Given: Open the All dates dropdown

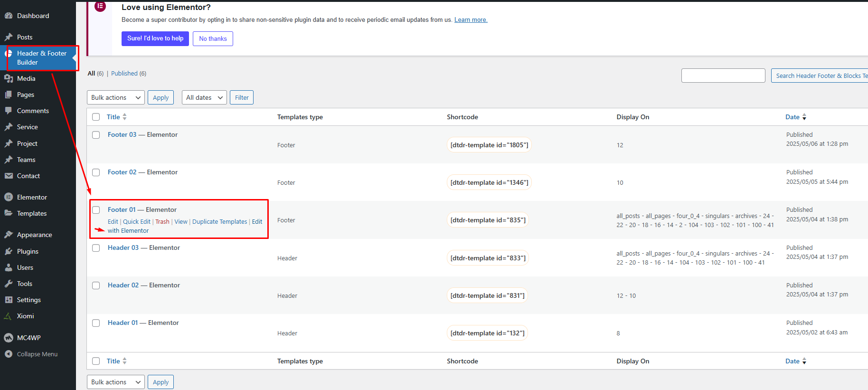Looking at the screenshot, I should pos(204,97).
